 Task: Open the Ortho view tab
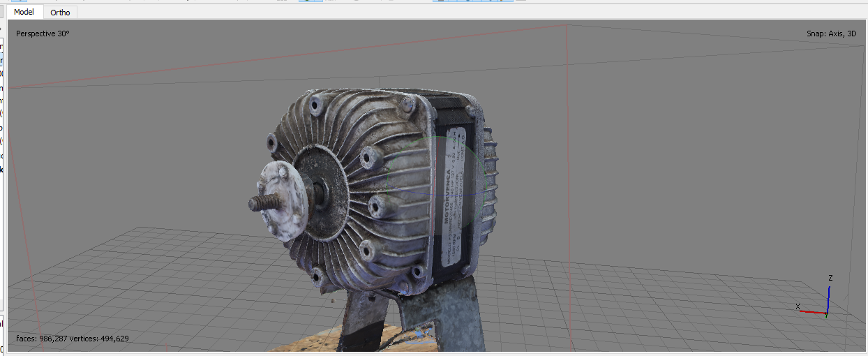pos(60,13)
